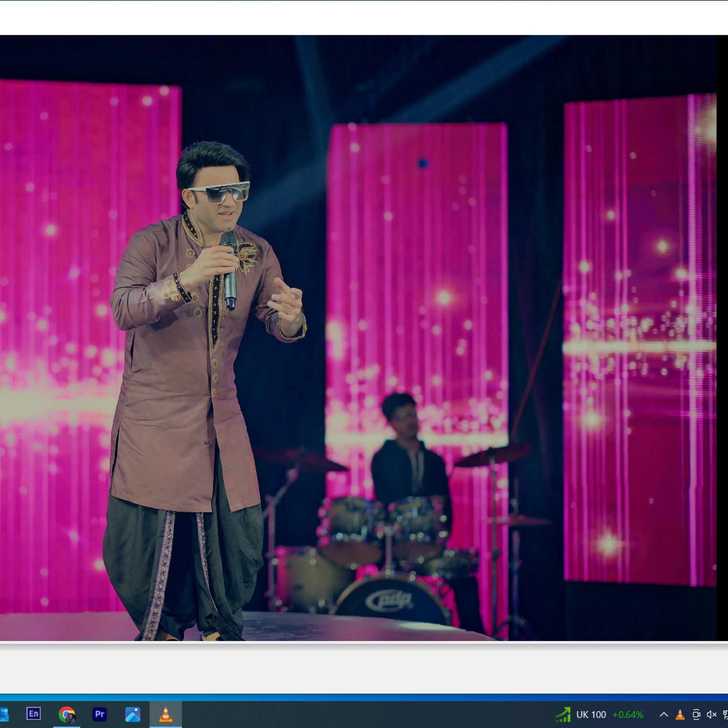Click the network icon in system tray
Image resolution: width=728 pixels, height=728 pixels.
(725, 714)
